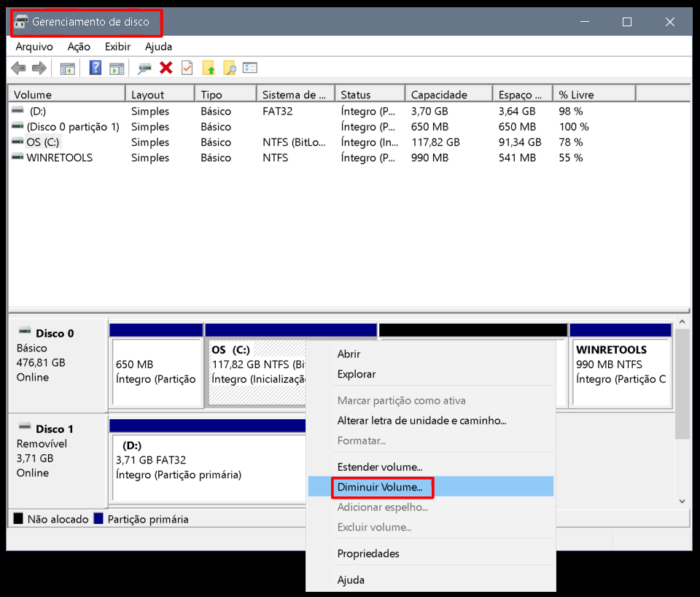Viewport: 700px width, 597px height.
Task: Open Propriedades from context menu
Action: [x=431, y=553]
